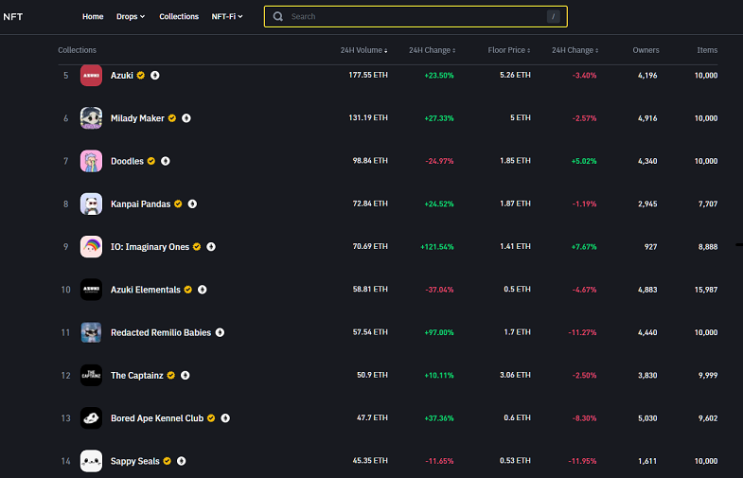This screenshot has width=743, height=478.
Task: Open the Redacted Remilio Babies collection link
Action: (161, 333)
